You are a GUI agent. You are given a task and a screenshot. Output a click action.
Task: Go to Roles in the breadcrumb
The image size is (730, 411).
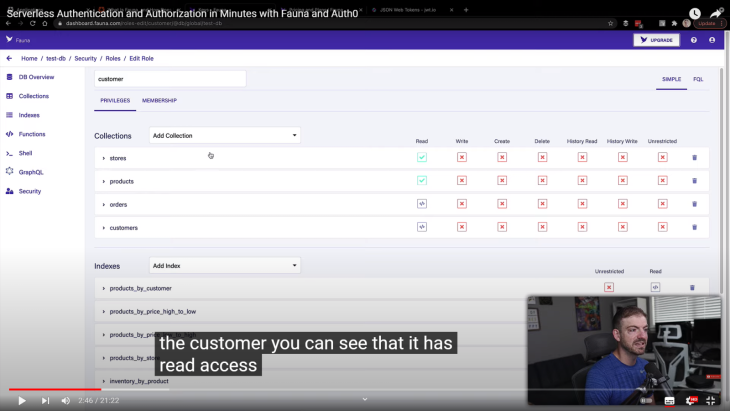click(x=113, y=58)
